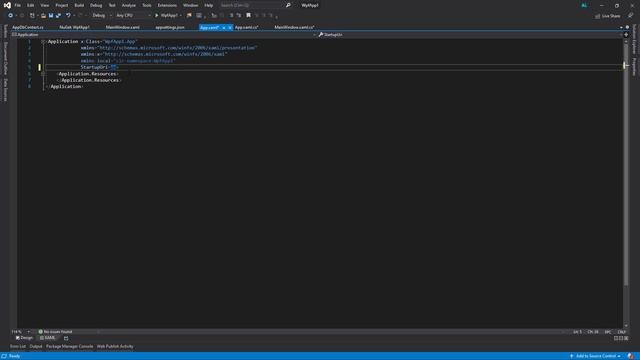640x360 pixels.
Task: Open the Application element navigation dropdown
Action: pyautogui.click(x=163, y=35)
